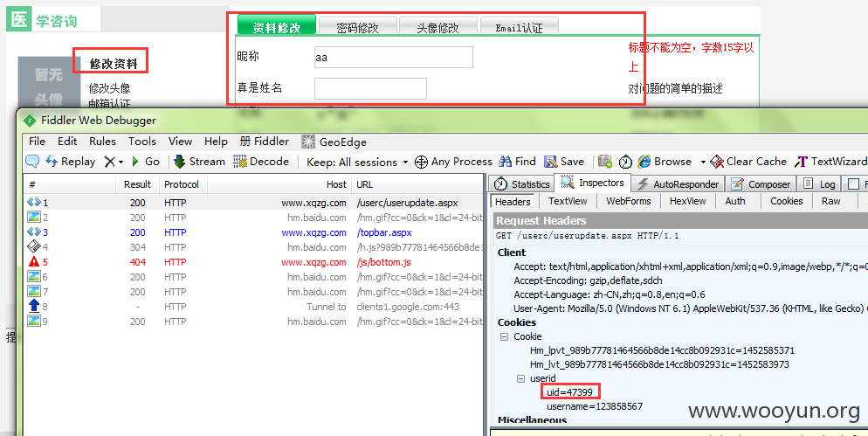Toggle Decode option in toolbar
The height and width of the screenshot is (436, 868).
coord(261,162)
